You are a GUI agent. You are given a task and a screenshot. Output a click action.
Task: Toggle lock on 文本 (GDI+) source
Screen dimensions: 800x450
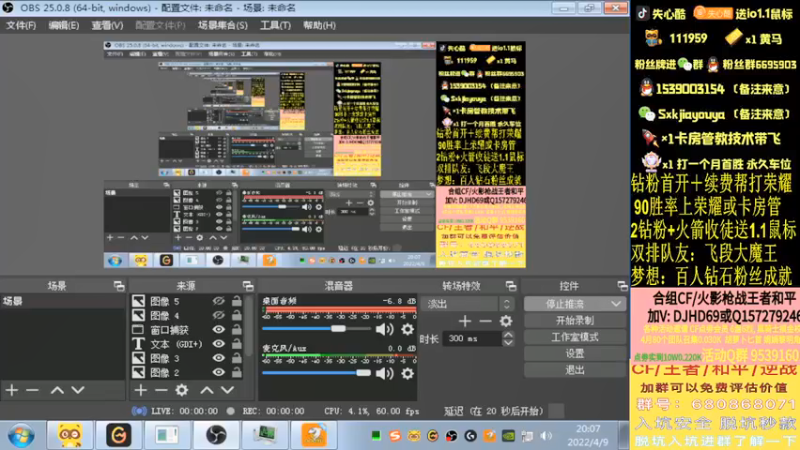[x=236, y=344]
